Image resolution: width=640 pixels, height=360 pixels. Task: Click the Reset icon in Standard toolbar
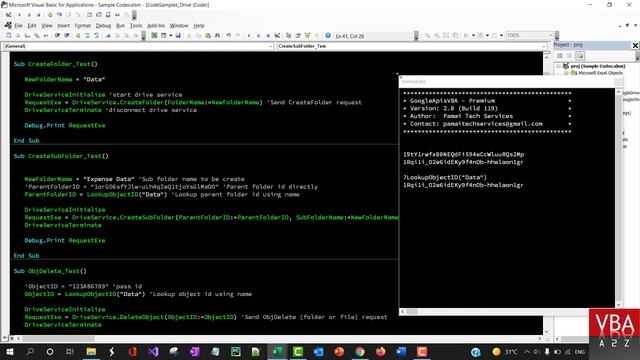[268, 36]
